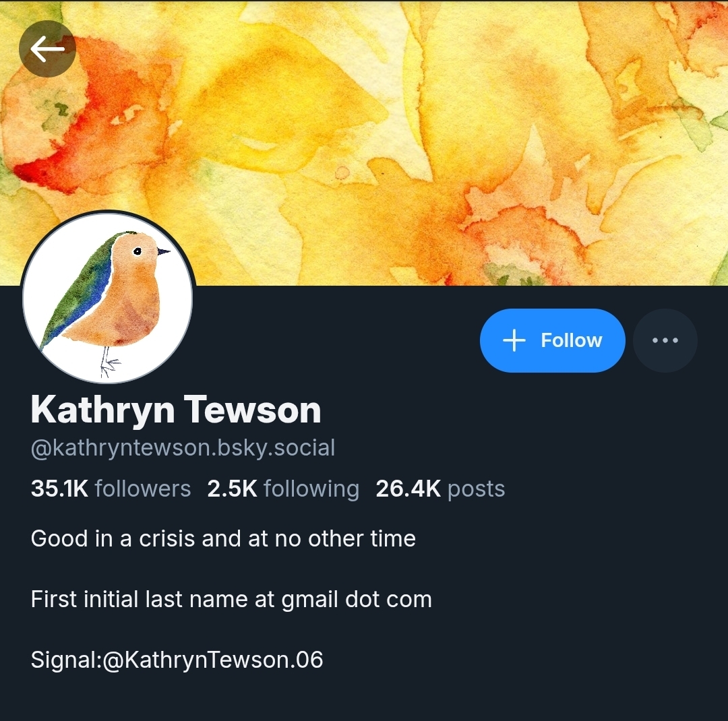Click the 'Good in a crisis' bio text
Screen dimensions: 728x721
coord(223,538)
